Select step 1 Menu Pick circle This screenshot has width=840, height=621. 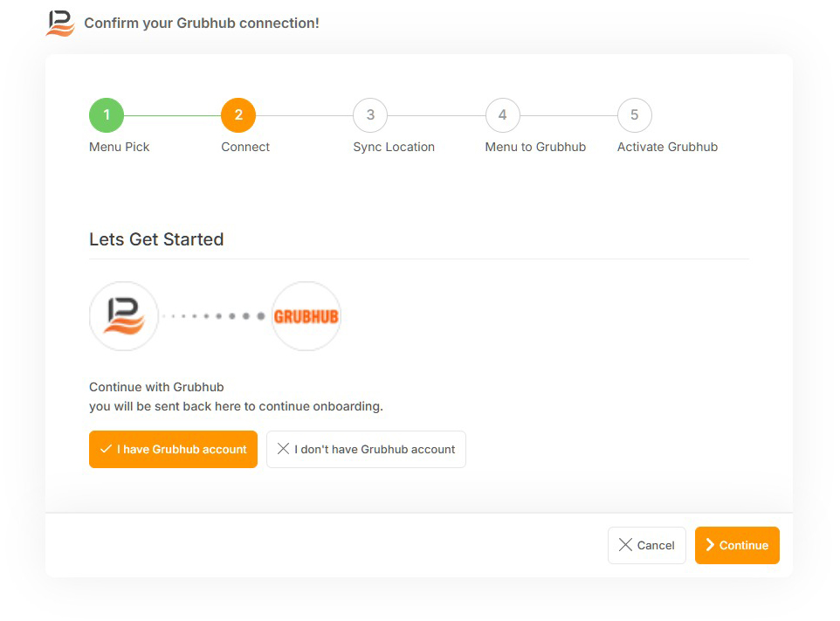pyautogui.click(x=107, y=115)
